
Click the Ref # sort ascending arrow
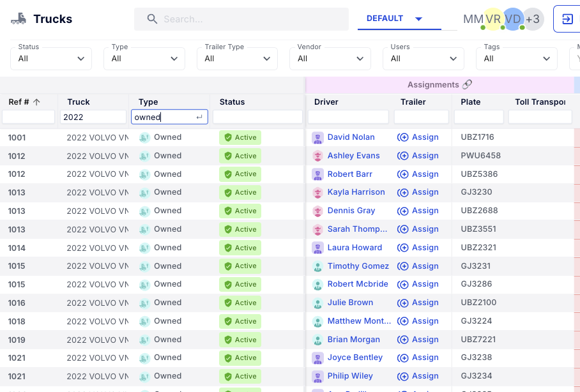click(x=37, y=102)
